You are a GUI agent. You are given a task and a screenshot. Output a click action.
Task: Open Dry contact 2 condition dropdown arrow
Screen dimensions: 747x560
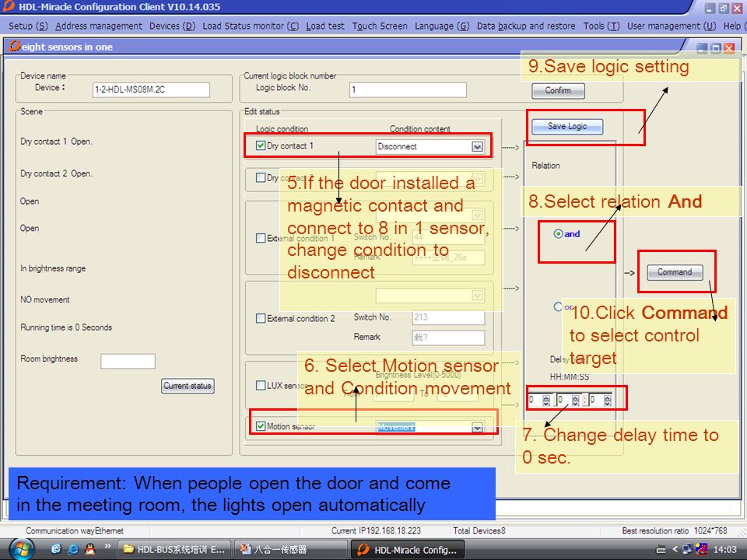point(477,179)
